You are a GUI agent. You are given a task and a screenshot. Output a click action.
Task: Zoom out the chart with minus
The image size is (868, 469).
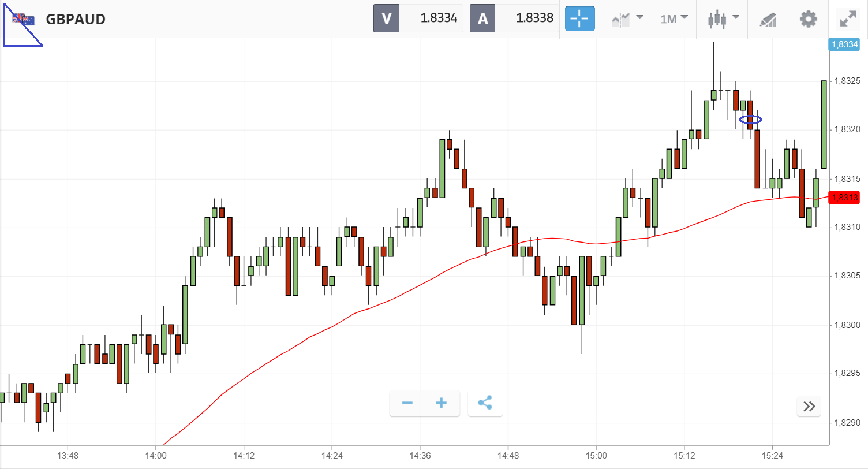click(407, 403)
